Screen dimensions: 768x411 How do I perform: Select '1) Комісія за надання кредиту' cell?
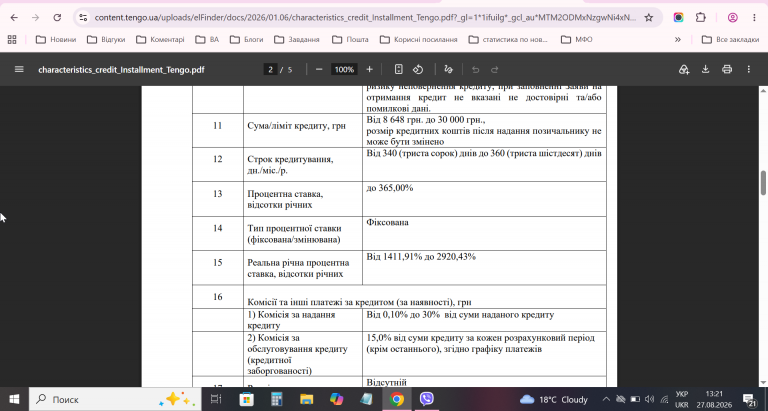coord(303,320)
